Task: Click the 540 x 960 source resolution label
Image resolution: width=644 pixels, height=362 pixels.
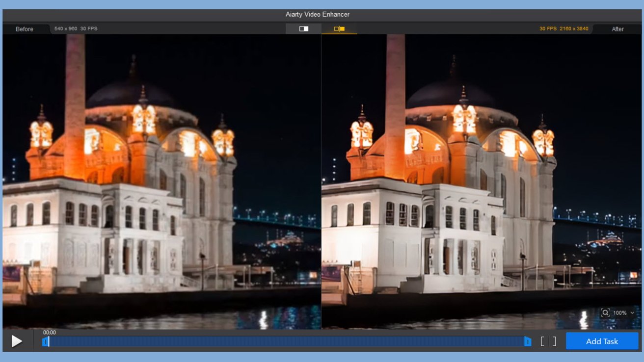Action: click(x=66, y=29)
